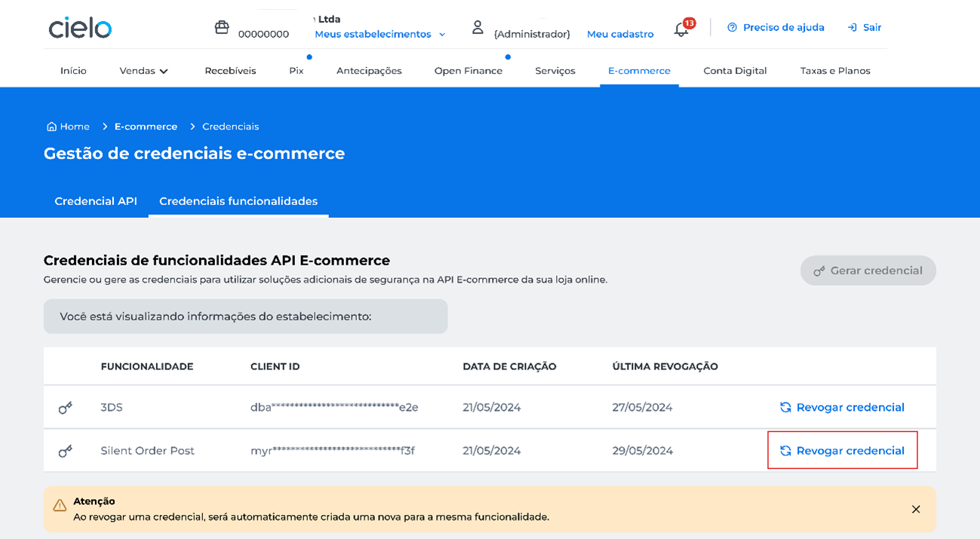Viewport: 980px width, 539px height.
Task: Click the key icon in Silent Order Post row
Action: pos(66,451)
